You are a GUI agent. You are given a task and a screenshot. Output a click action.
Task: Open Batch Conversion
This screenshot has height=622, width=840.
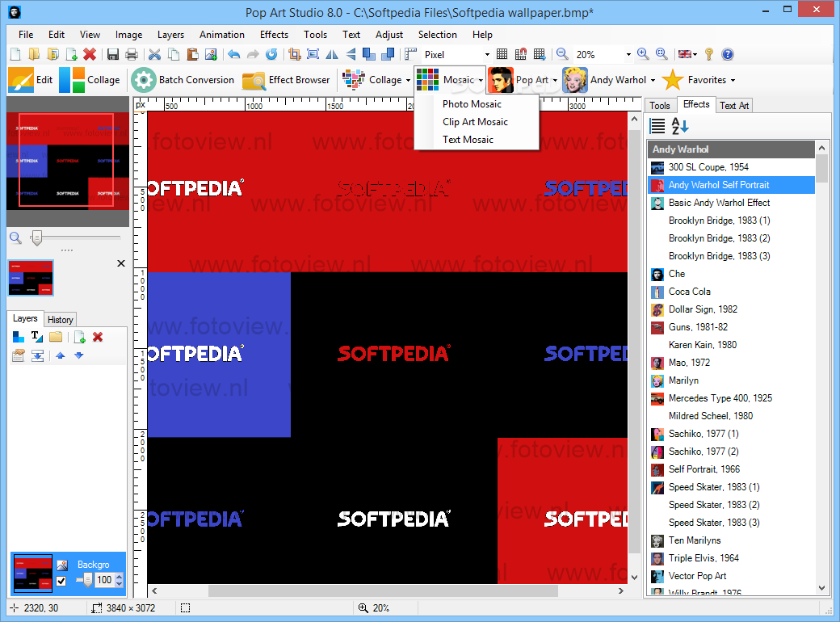point(183,80)
